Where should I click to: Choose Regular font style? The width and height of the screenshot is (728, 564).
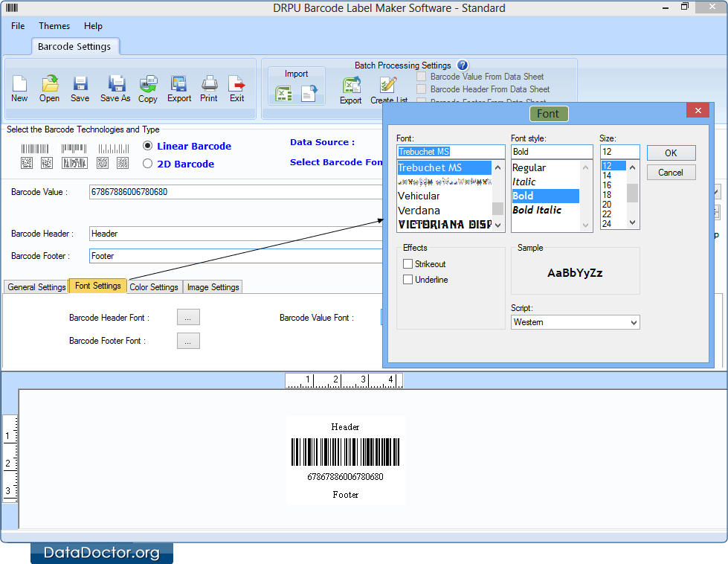tap(546, 167)
